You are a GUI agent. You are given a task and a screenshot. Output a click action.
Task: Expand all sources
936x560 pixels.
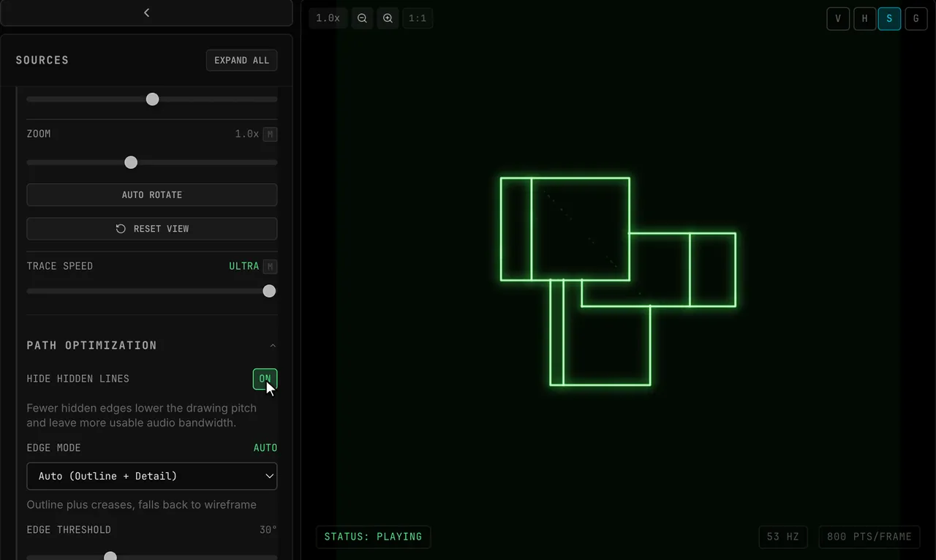tap(241, 60)
